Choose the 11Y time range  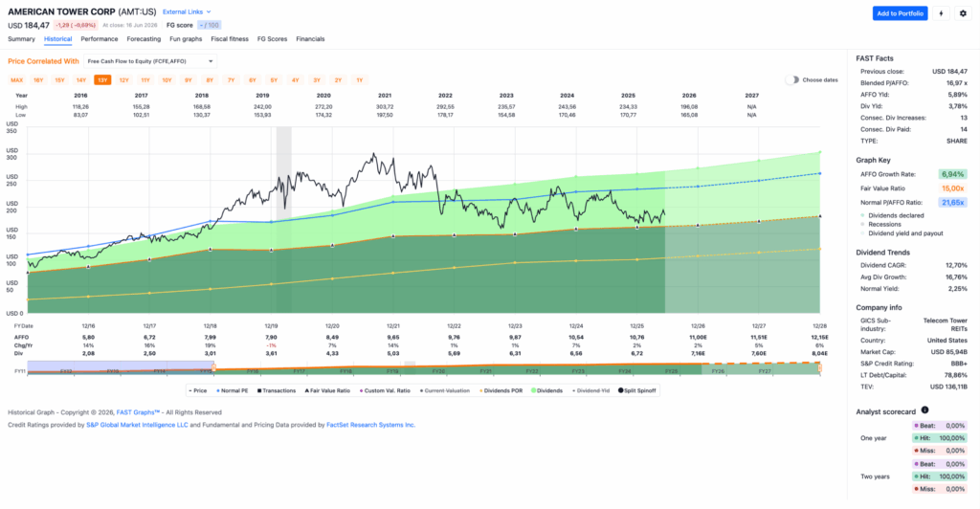(x=145, y=80)
